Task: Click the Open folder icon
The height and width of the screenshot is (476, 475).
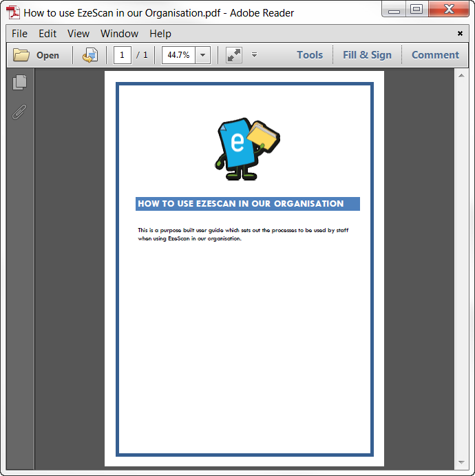Action: (21, 55)
